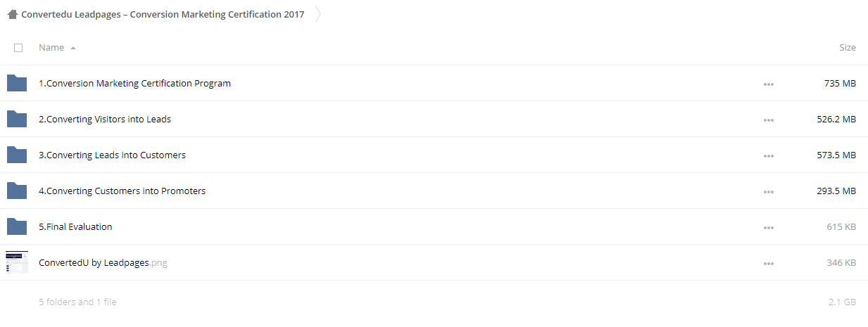This screenshot has width=868, height=327.
Task: Sort the list by Size column
Action: click(x=848, y=48)
